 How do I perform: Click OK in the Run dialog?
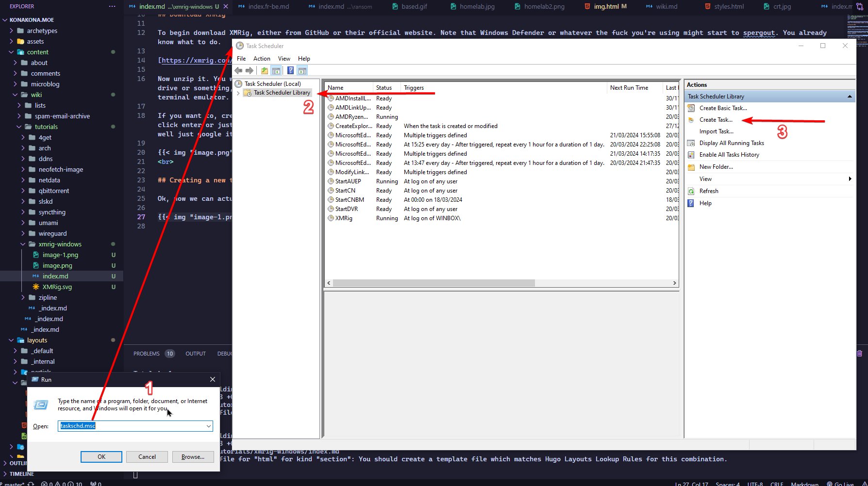(101, 457)
